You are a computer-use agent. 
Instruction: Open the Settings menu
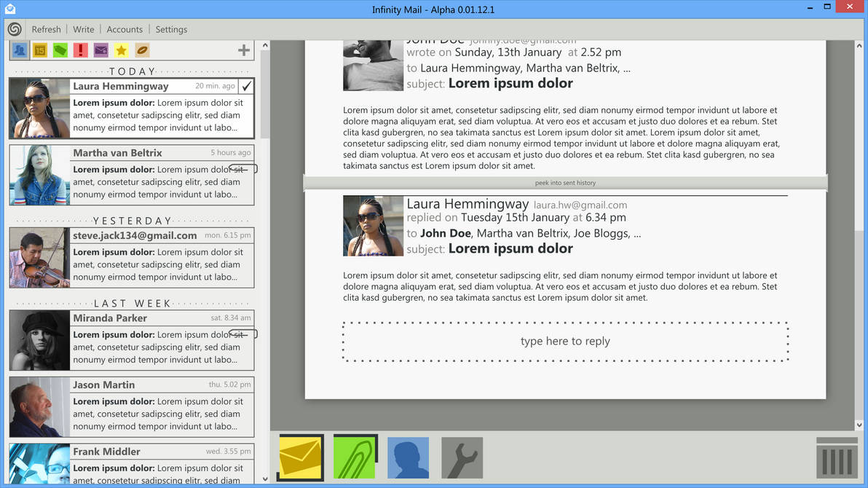[171, 29]
